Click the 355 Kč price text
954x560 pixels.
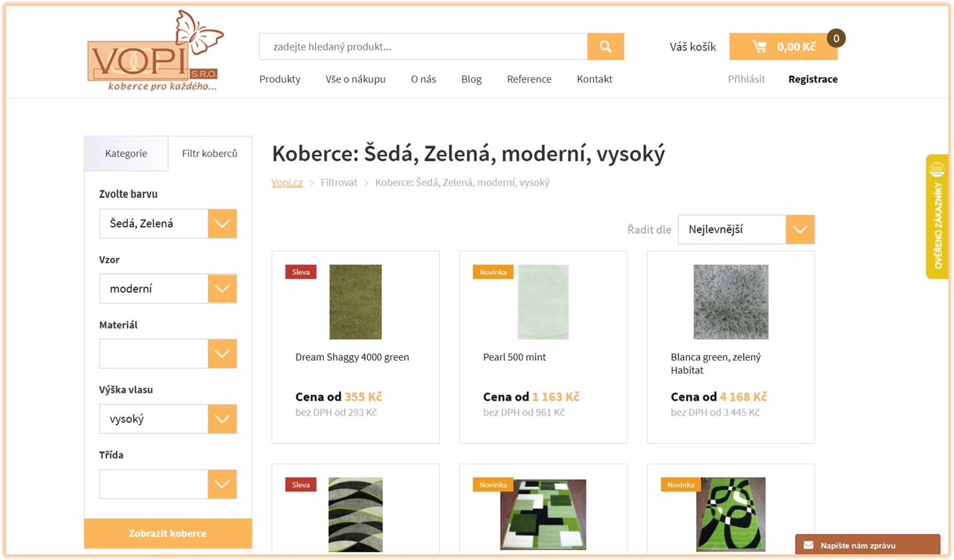pos(363,396)
